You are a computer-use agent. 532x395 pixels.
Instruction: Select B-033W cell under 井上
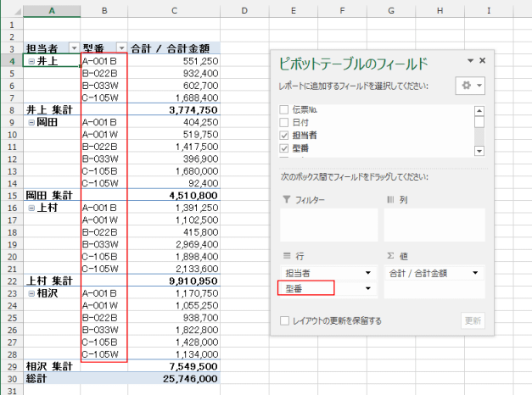click(104, 86)
